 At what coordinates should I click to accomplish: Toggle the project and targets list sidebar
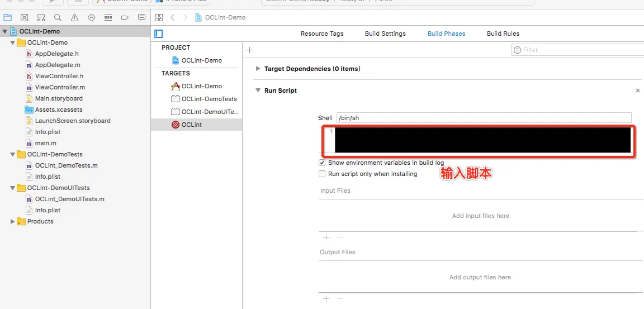(159, 34)
